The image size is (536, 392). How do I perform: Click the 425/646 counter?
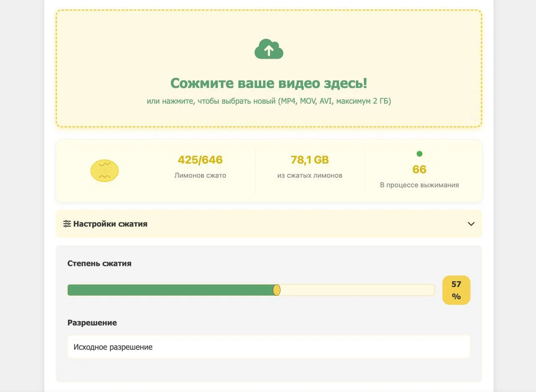200,160
